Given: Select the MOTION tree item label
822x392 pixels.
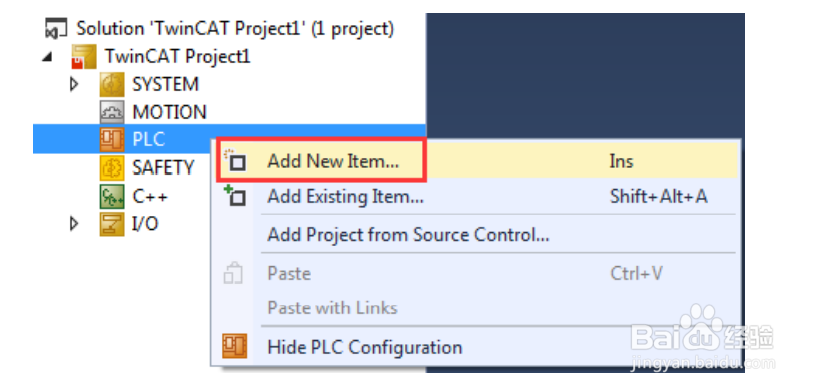Looking at the screenshot, I should tap(169, 112).
